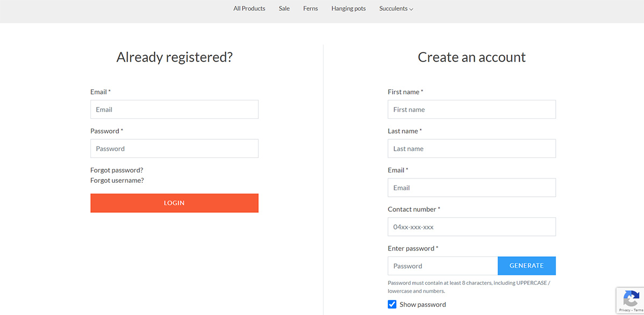The image size is (644, 315).
Task: Go to the Sale category
Action: [284, 9]
